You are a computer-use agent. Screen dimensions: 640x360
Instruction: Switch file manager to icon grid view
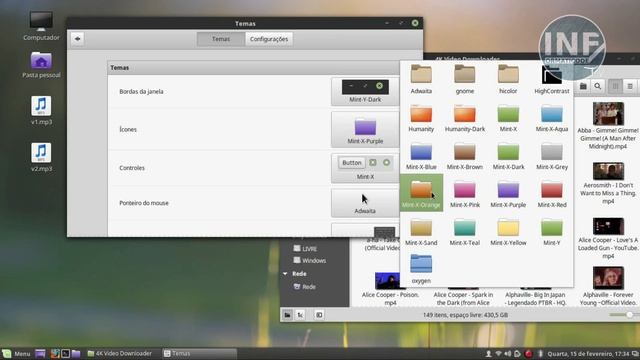(x=615, y=86)
